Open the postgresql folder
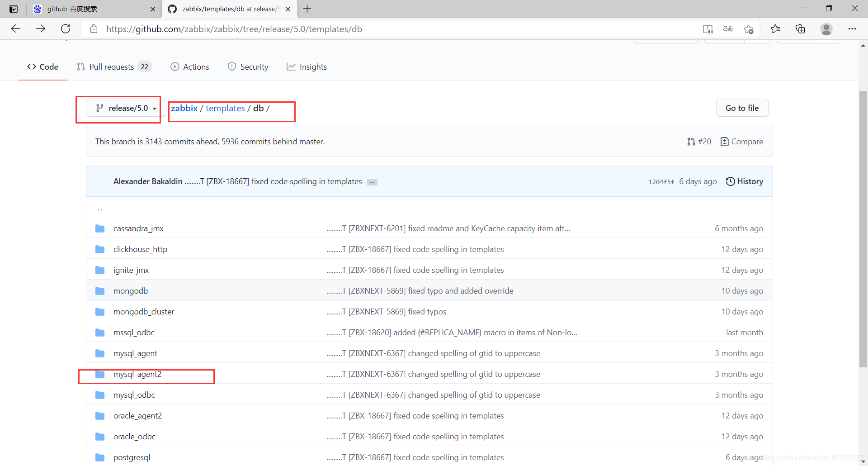868x466 pixels. (x=132, y=457)
